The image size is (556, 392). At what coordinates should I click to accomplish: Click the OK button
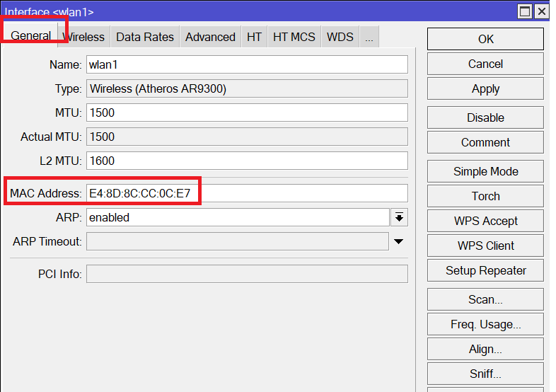click(x=485, y=39)
